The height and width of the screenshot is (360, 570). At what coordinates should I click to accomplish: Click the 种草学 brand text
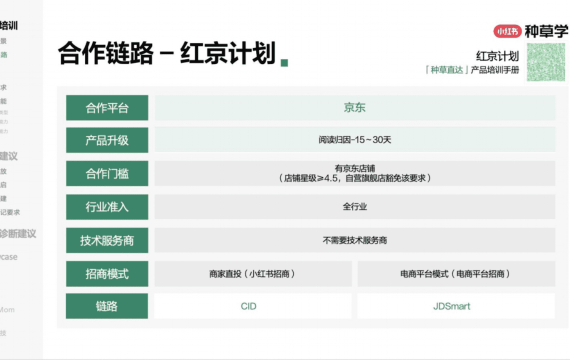click(546, 32)
